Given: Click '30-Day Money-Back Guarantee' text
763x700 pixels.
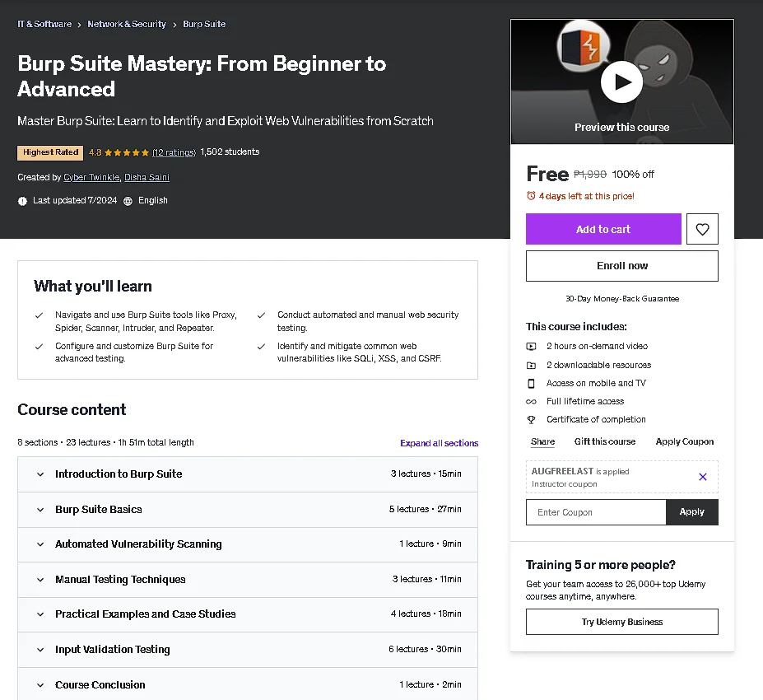Looking at the screenshot, I should tap(622, 299).
